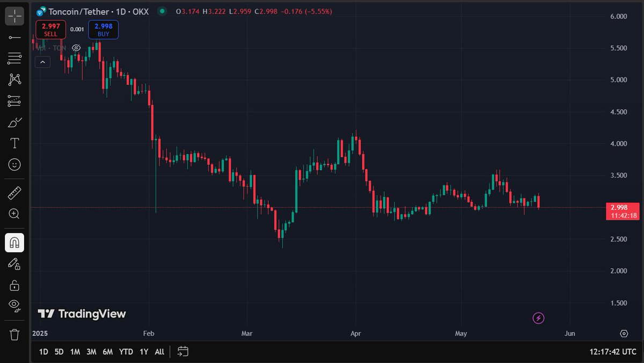Open the go to date calendar

(x=183, y=351)
